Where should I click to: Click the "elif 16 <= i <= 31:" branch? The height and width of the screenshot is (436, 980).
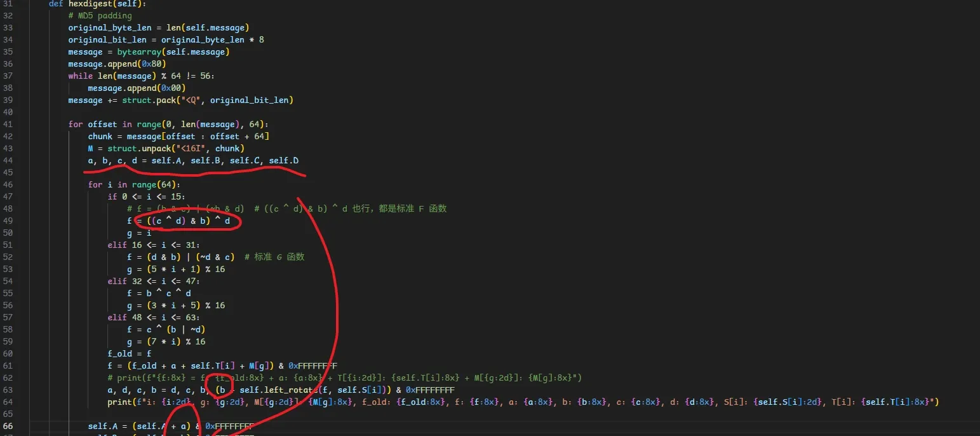click(x=154, y=245)
